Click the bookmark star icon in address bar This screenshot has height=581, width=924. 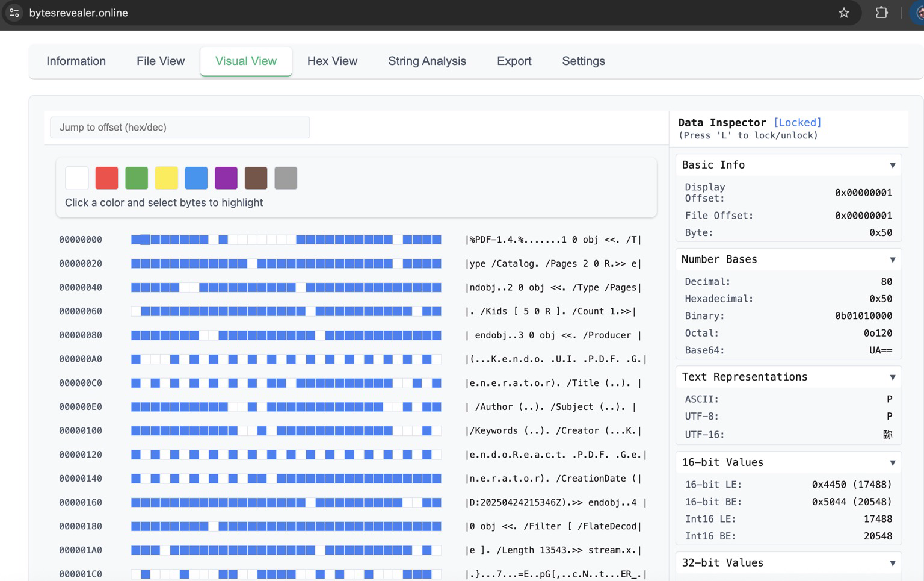(x=843, y=13)
